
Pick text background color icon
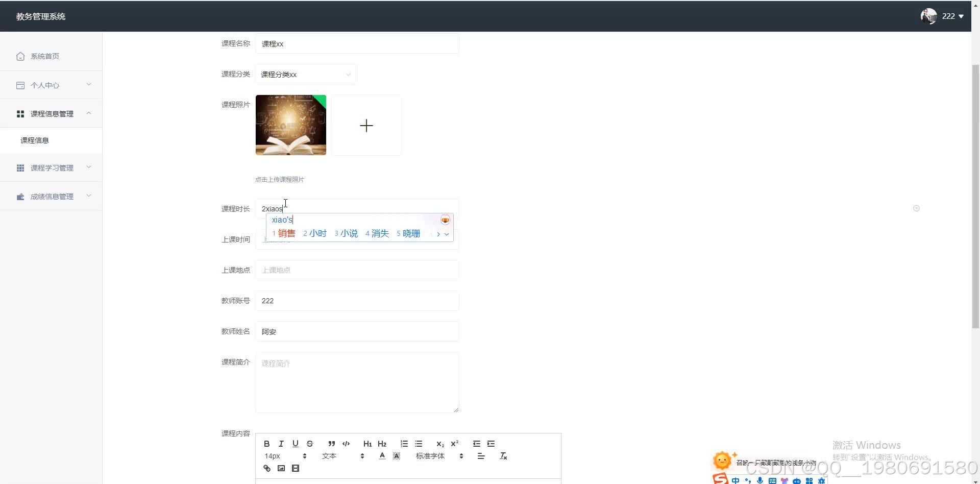point(396,456)
